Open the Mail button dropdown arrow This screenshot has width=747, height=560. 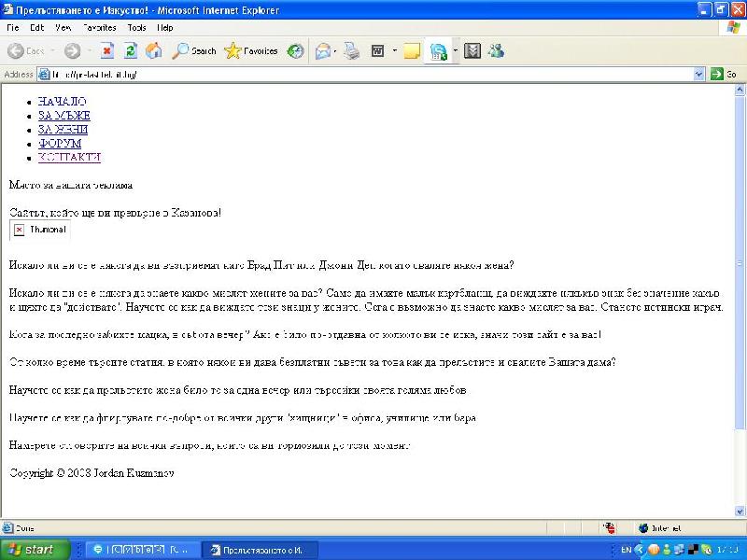(335, 51)
